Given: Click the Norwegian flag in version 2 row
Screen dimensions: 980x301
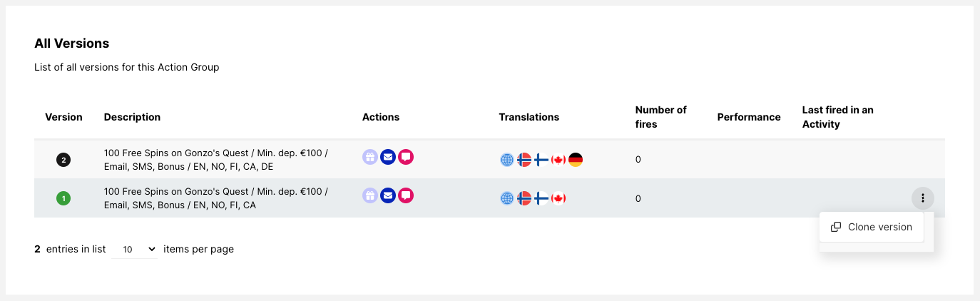Looking at the screenshot, I should point(524,160).
